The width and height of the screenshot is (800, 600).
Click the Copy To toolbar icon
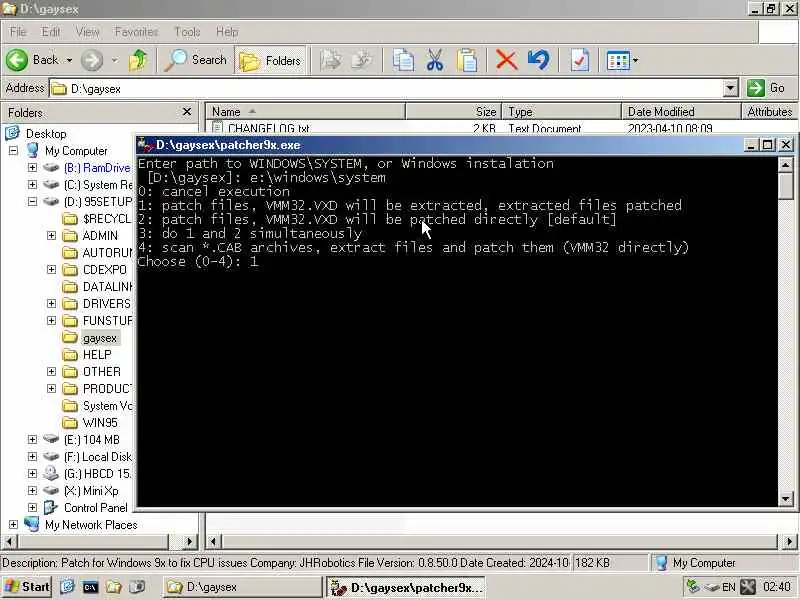362,60
